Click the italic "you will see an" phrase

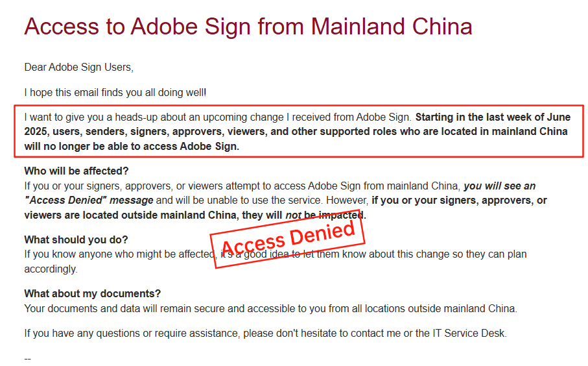(x=499, y=186)
